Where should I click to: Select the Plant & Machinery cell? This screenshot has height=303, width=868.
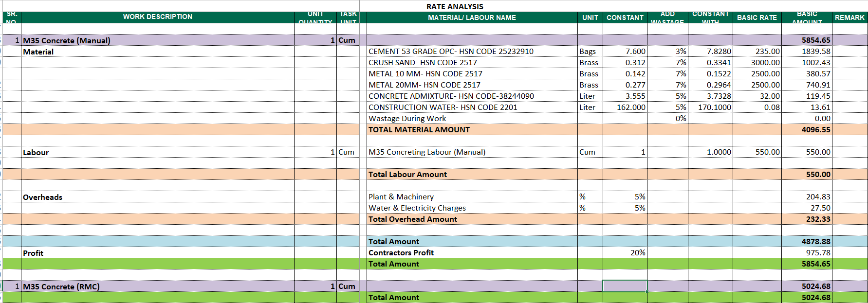[472, 197]
